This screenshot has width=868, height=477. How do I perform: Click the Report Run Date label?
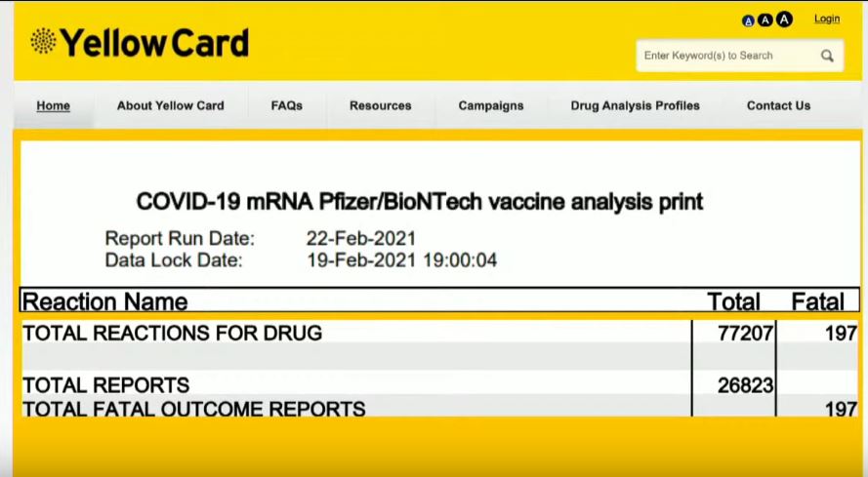click(180, 238)
